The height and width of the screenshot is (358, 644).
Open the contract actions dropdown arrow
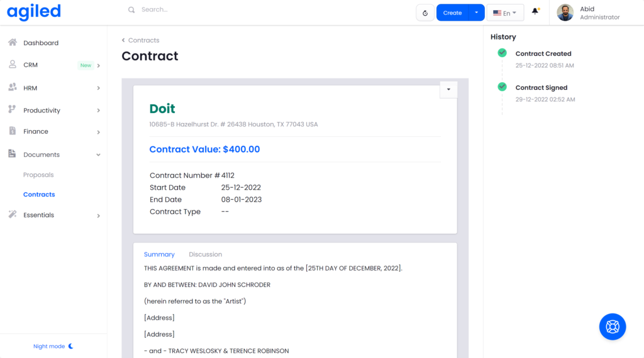click(448, 89)
